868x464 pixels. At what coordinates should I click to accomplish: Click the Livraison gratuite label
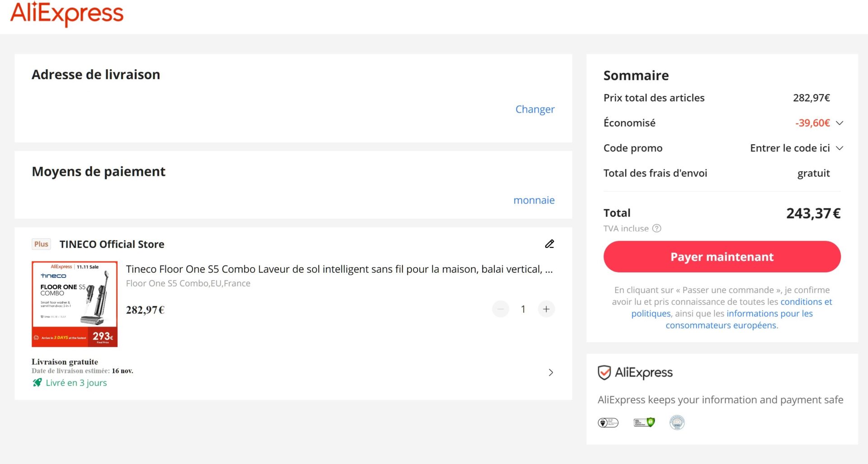pos(65,362)
